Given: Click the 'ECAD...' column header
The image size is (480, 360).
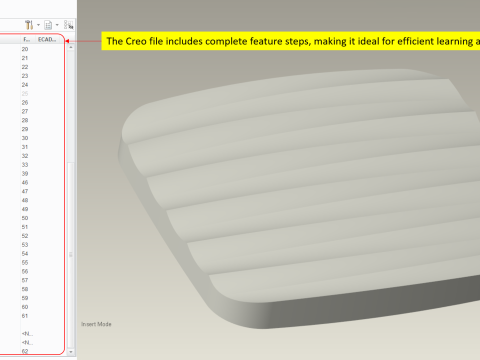Looking at the screenshot, I should [47, 39].
